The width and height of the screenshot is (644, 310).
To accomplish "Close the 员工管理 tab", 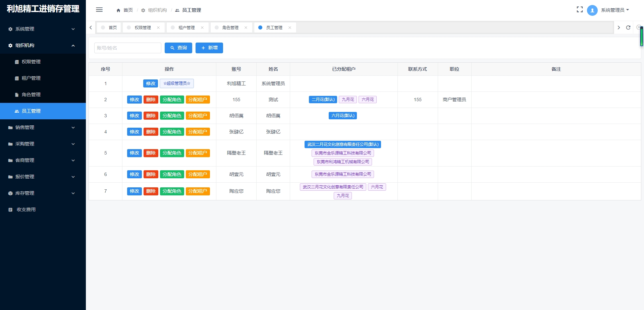I will [290, 27].
